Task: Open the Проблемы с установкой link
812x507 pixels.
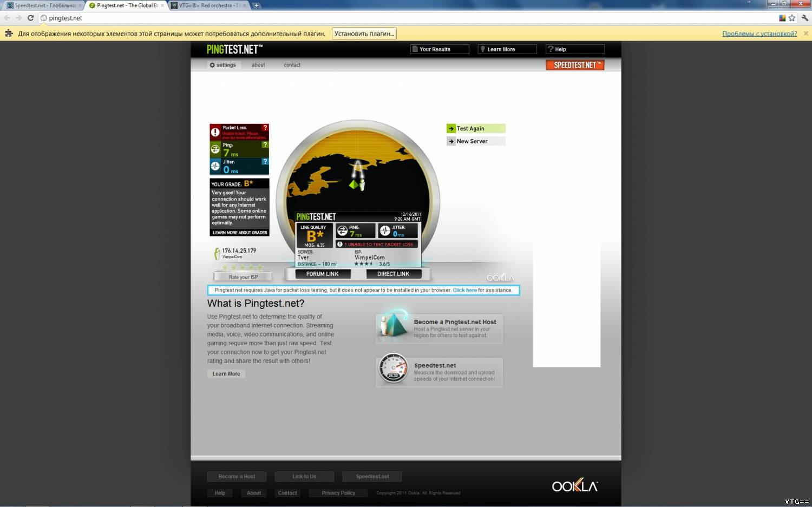Action: click(x=759, y=34)
